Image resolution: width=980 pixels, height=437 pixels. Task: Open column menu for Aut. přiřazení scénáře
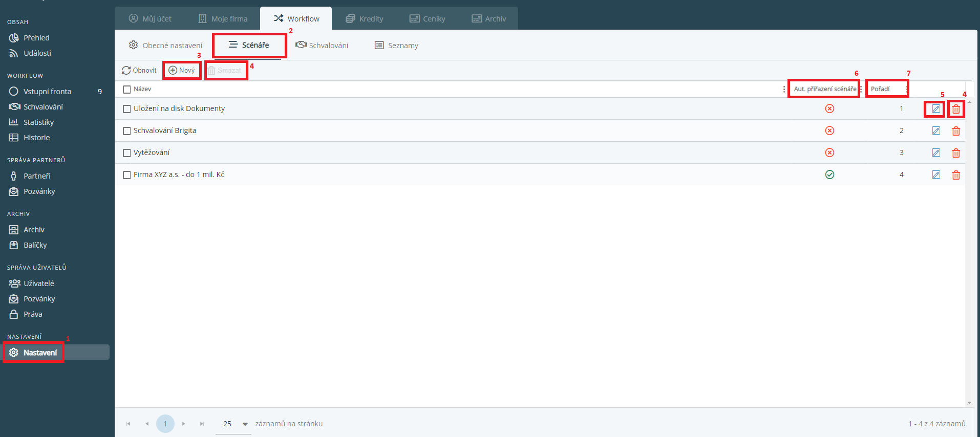pos(861,90)
